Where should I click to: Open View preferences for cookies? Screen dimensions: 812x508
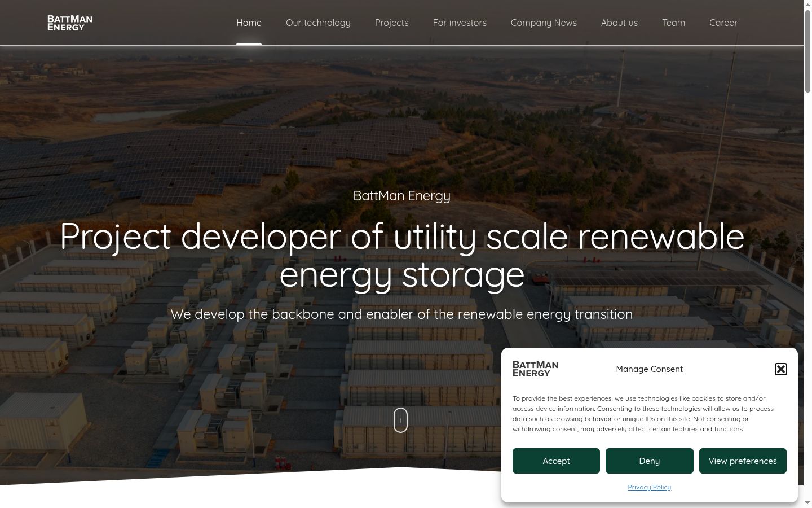743,461
